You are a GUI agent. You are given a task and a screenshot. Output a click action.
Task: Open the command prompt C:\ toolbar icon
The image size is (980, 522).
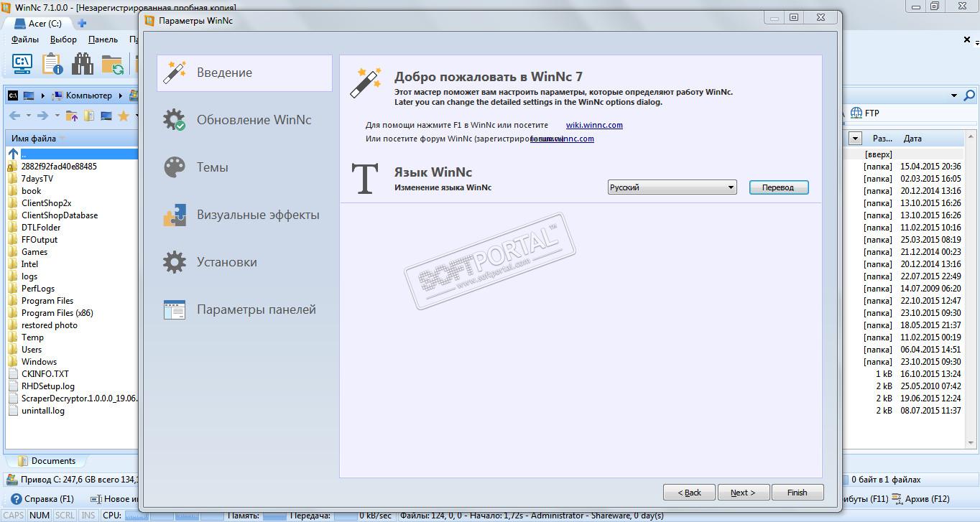coord(22,64)
